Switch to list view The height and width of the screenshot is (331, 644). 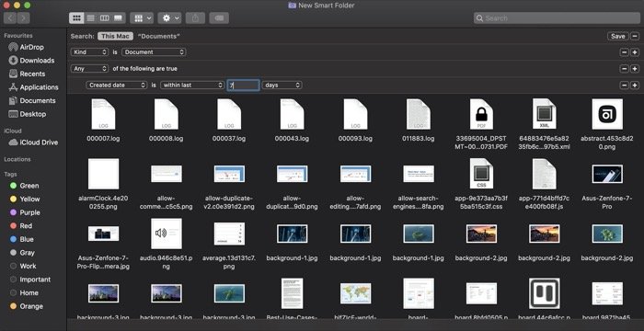[91, 18]
